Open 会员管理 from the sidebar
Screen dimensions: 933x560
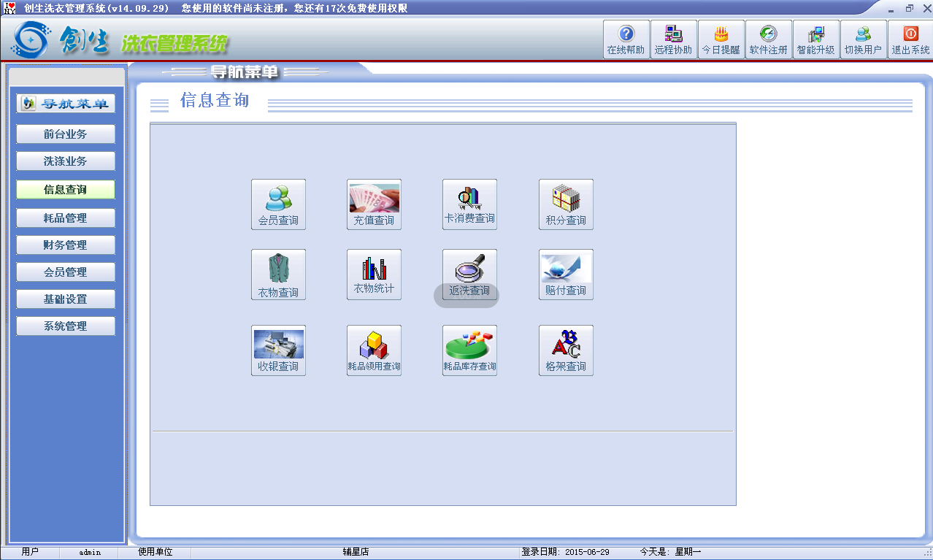pyautogui.click(x=66, y=272)
